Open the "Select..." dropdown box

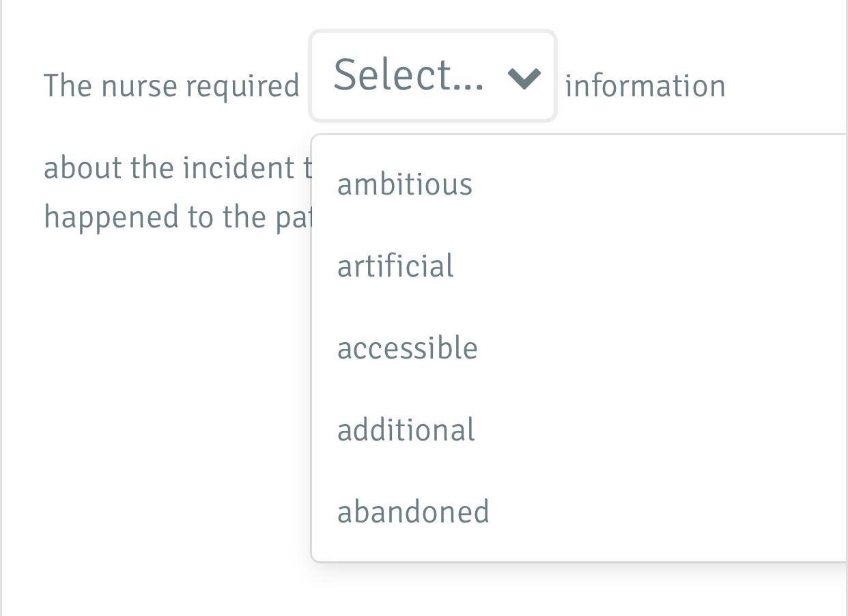tap(433, 76)
